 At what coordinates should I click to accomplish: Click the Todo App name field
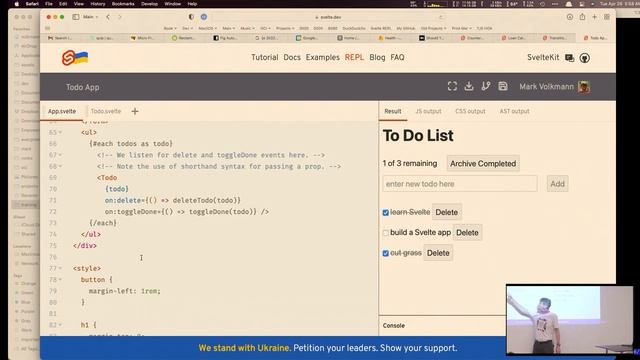[82, 87]
